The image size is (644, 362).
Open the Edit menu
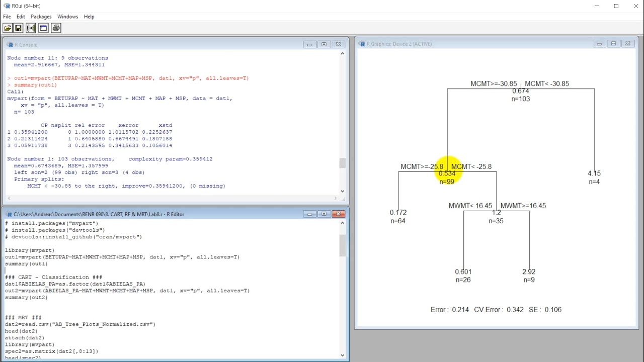coord(21,17)
